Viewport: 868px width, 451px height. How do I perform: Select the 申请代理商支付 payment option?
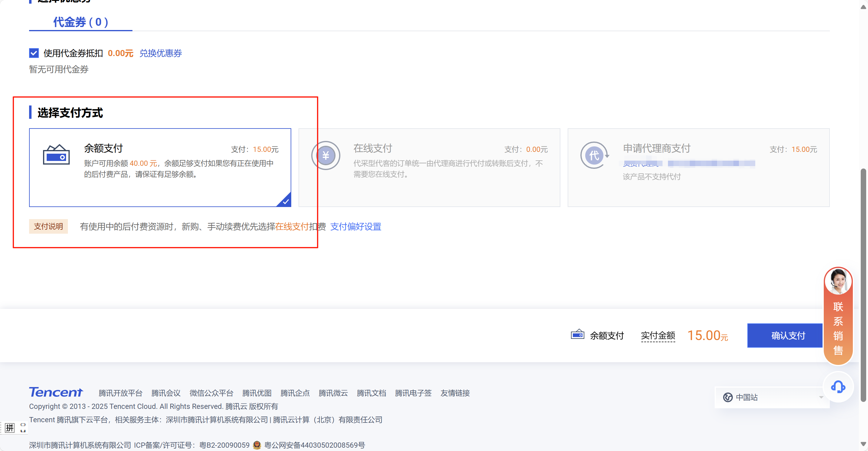coord(699,168)
